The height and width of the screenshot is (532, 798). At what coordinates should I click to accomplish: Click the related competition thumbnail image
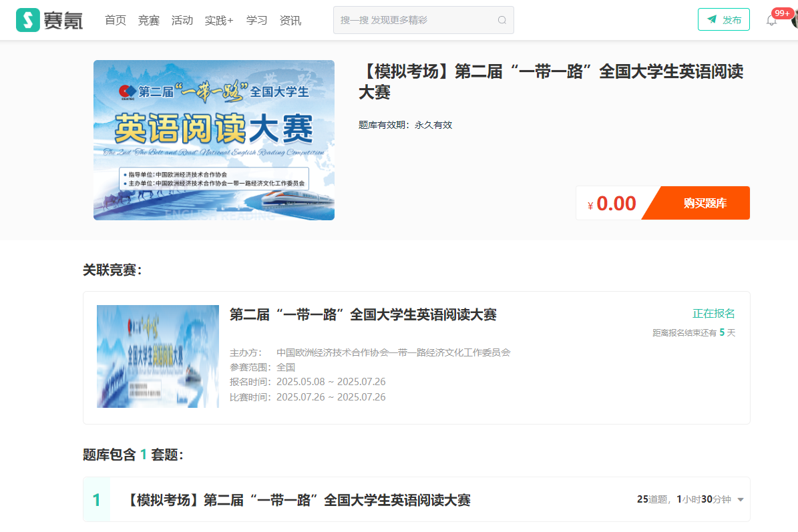click(x=158, y=356)
